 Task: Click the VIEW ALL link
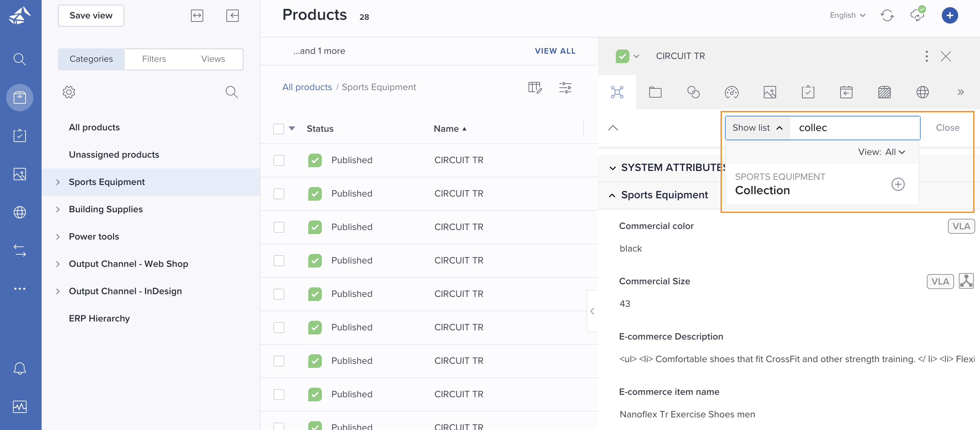click(555, 51)
